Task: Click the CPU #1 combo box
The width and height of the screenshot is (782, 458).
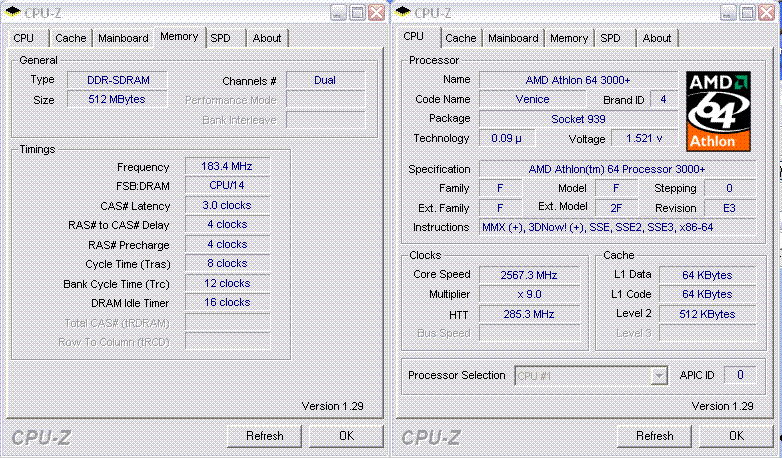Action: click(591, 375)
